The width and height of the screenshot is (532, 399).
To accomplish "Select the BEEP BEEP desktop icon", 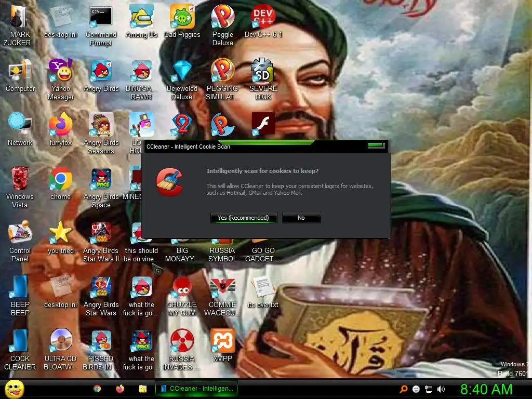I will [20, 296].
